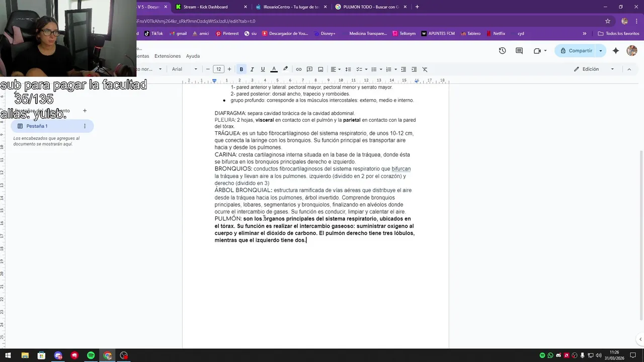
Task: Open the APUNTES FCM bookmark
Action: coord(438,34)
